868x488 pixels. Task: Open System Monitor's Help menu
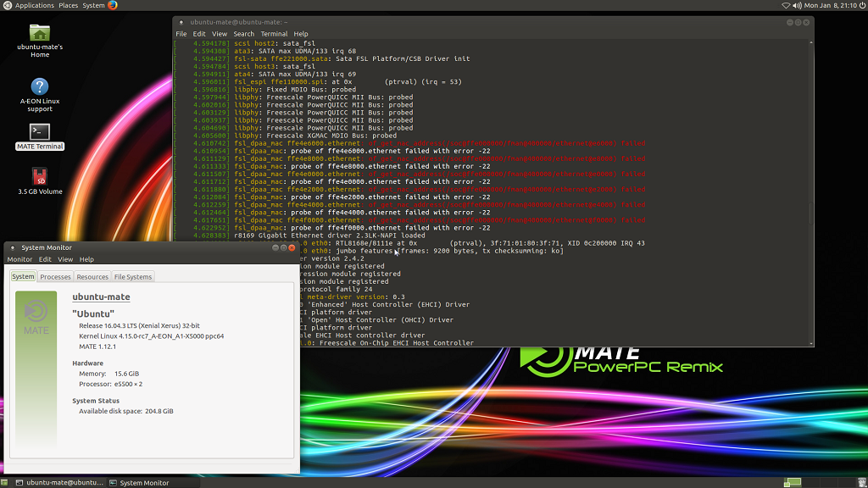tap(86, 259)
